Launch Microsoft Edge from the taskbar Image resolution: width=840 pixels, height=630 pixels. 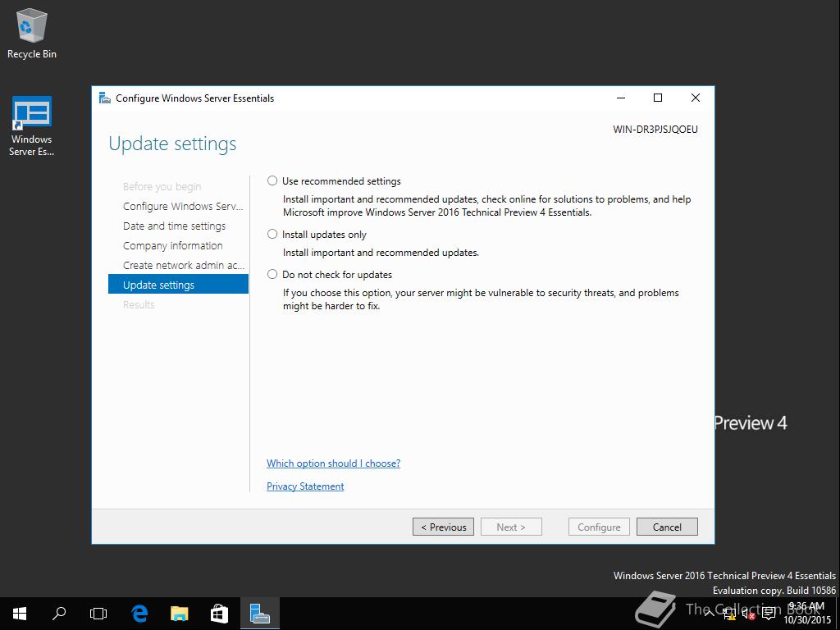tap(139, 614)
